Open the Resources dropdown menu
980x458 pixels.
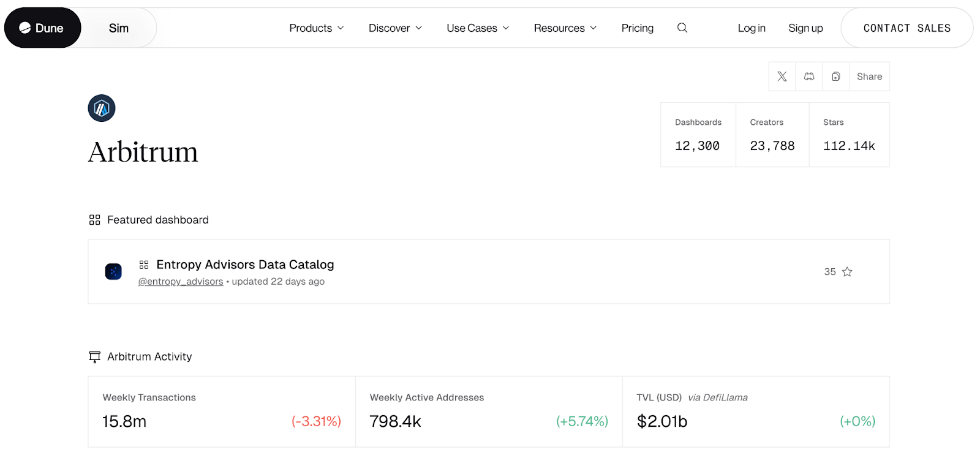[x=565, y=28]
